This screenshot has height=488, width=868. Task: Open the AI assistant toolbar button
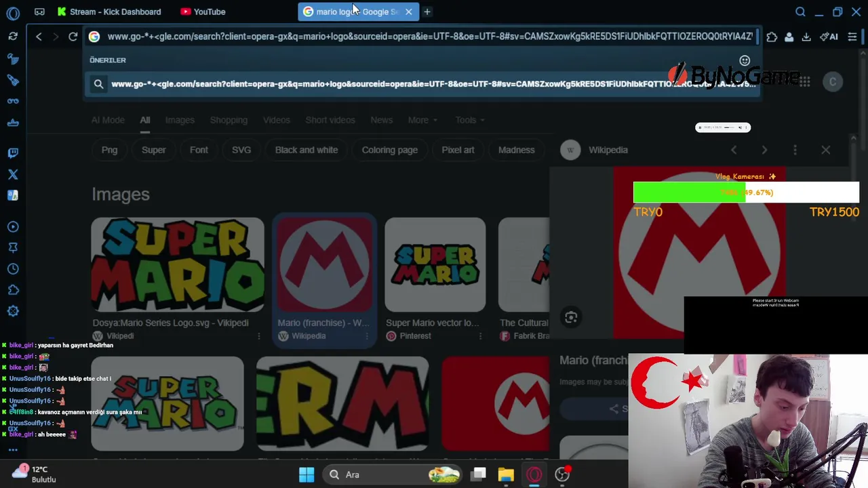(x=829, y=37)
